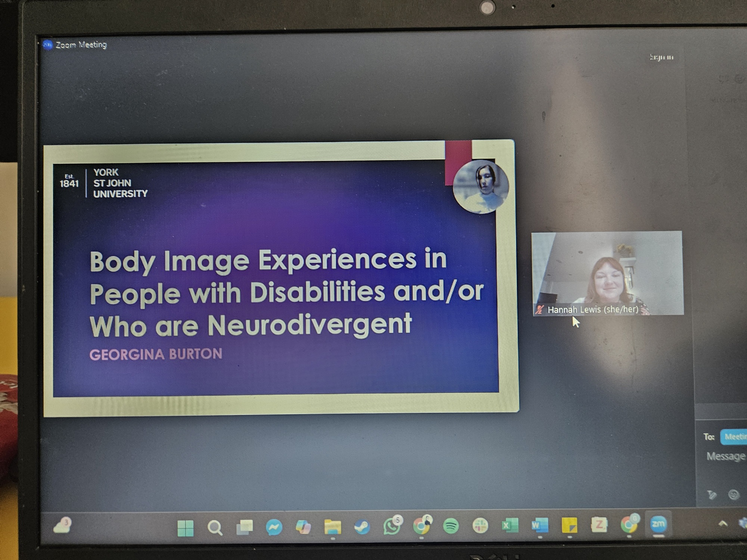Open the Windows Start menu
Screen dimensions: 747x560
pos(185,528)
